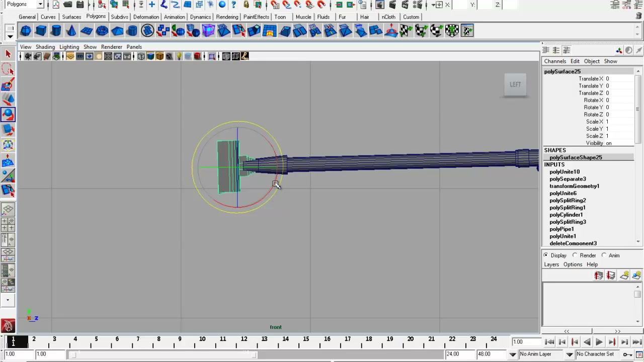Create a polygon torus from shelf
The height and width of the screenshot is (362, 644).
[102, 31]
